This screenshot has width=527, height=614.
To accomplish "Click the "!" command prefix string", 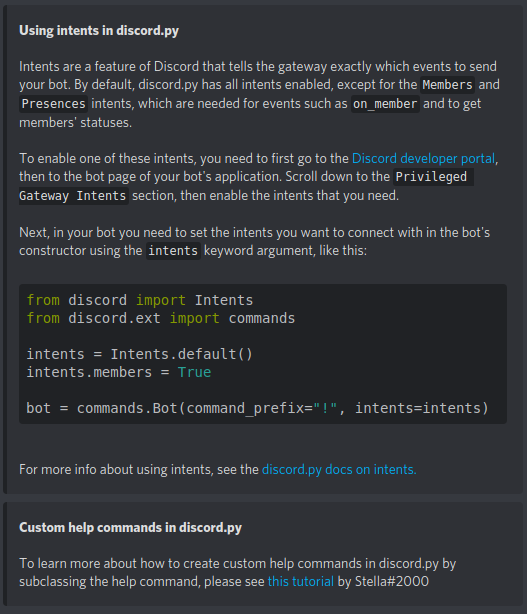I will point(325,408).
